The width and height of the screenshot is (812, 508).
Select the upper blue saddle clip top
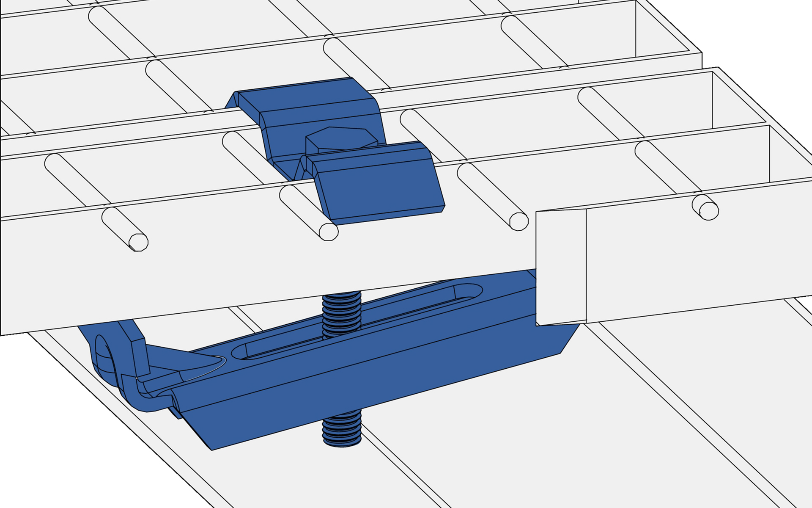point(304,95)
